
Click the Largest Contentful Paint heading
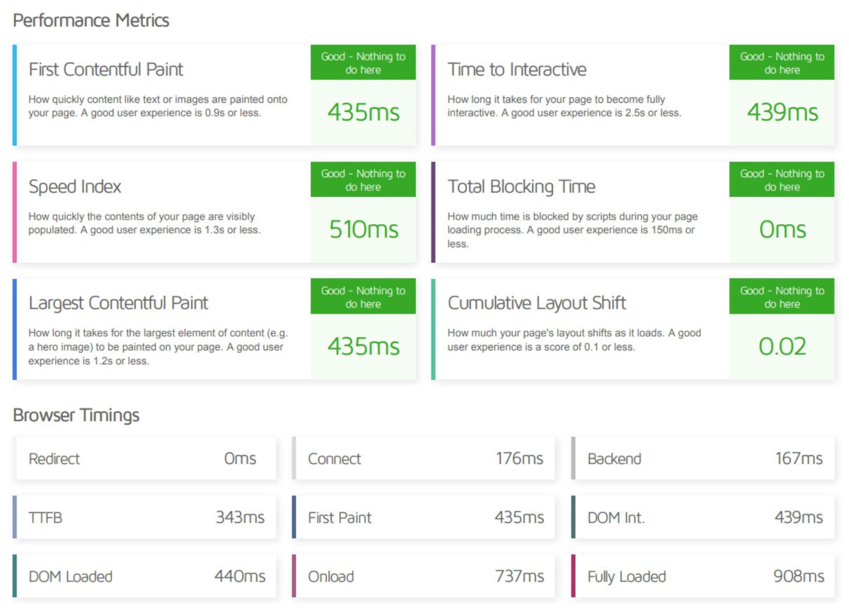(118, 303)
